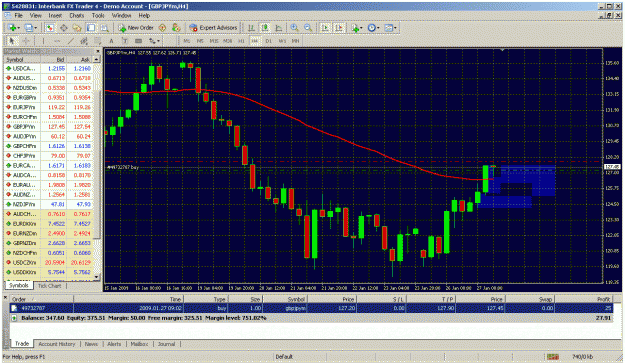The image size is (625, 363).
Task: Open the Tools menu
Action: [98, 16]
